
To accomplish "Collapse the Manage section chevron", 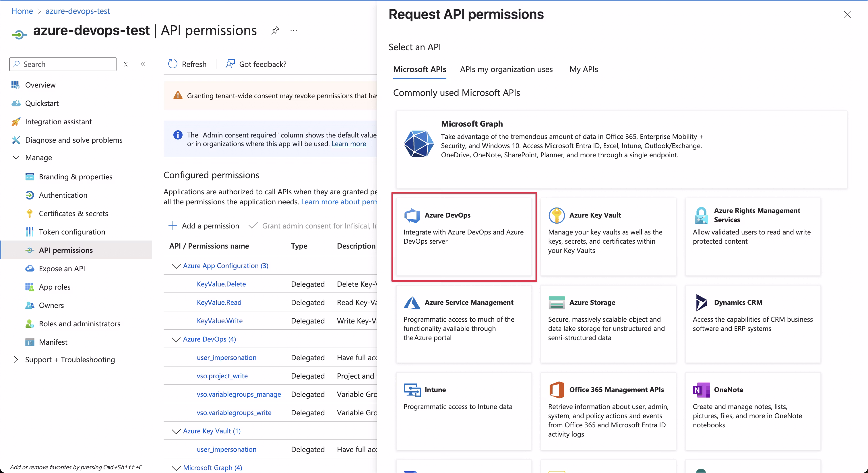I will pyautogui.click(x=15, y=157).
